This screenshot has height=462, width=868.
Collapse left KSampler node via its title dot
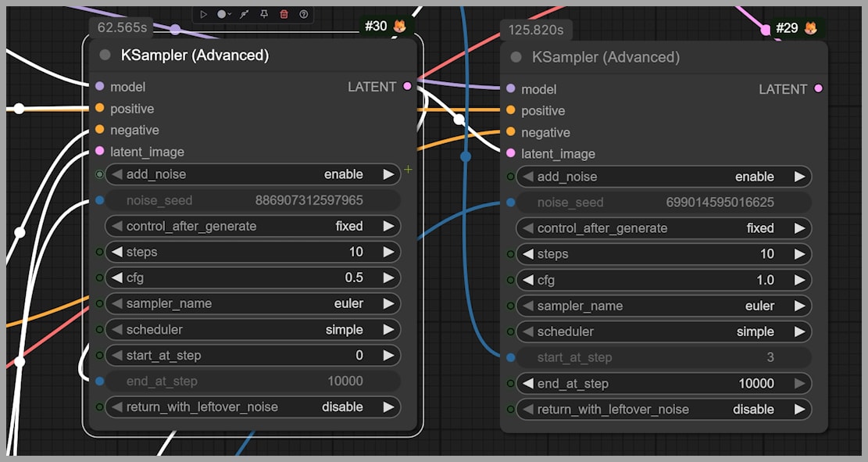[x=105, y=56]
